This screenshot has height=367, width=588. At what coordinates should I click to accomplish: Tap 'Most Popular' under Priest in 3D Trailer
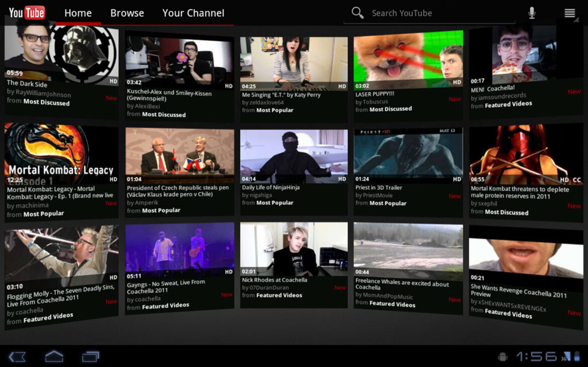coord(388,203)
